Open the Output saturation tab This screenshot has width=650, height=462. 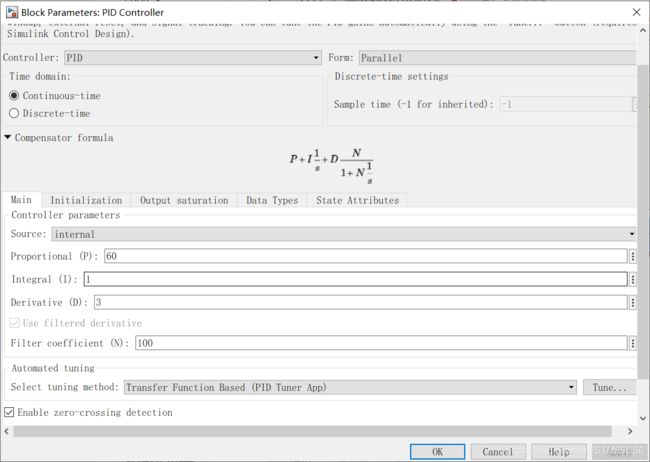tap(184, 200)
